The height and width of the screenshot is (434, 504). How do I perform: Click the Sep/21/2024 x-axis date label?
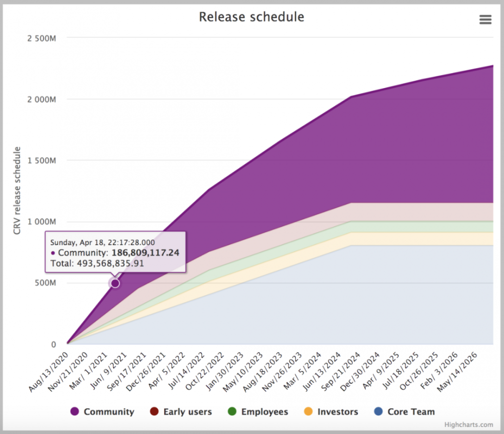(341, 372)
